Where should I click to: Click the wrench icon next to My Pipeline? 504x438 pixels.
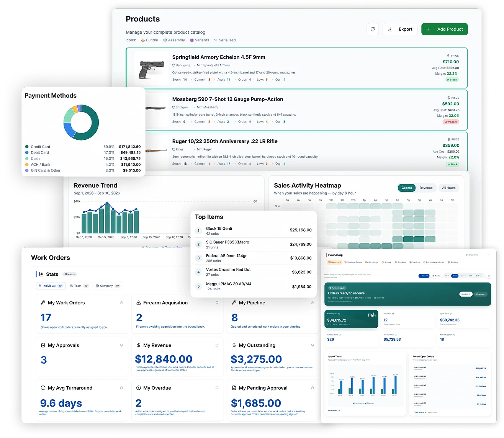tap(234, 302)
